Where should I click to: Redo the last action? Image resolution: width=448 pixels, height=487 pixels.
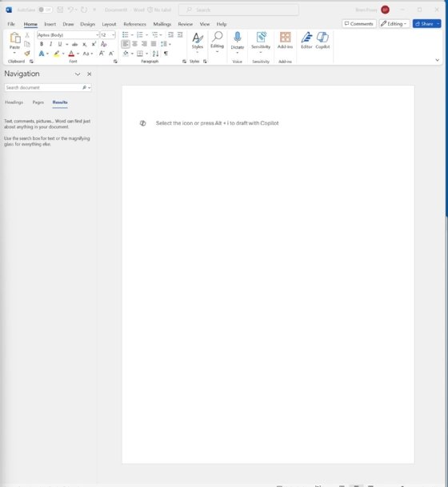pyautogui.click(x=84, y=10)
